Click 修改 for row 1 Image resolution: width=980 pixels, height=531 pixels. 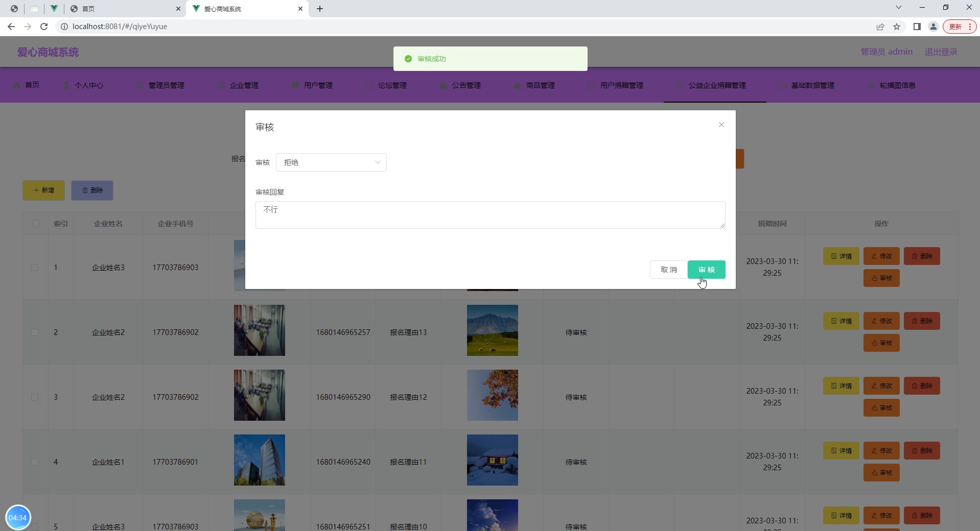[881, 256]
